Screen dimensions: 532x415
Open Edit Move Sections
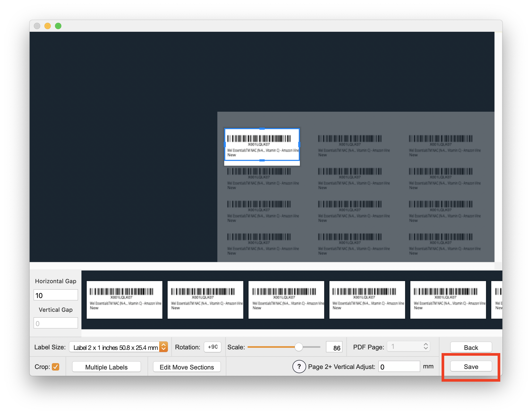click(187, 367)
